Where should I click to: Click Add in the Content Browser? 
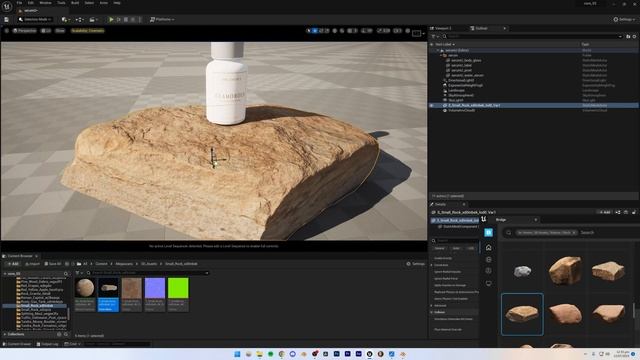tap(13, 264)
